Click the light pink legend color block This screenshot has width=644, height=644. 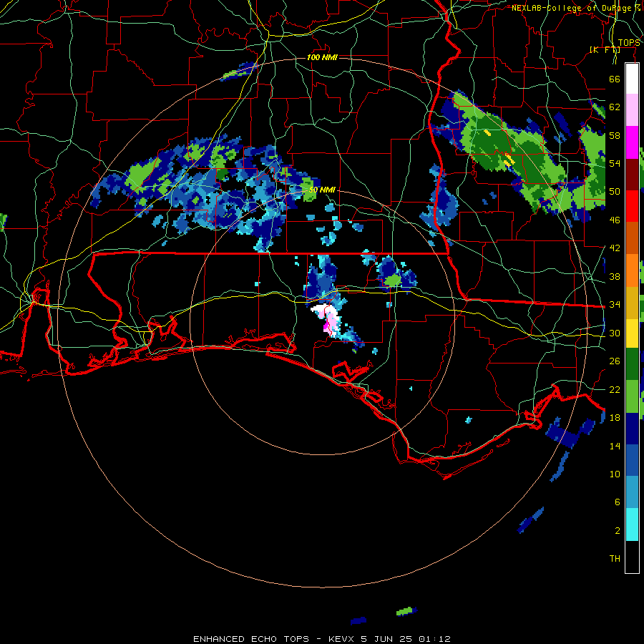click(632, 109)
